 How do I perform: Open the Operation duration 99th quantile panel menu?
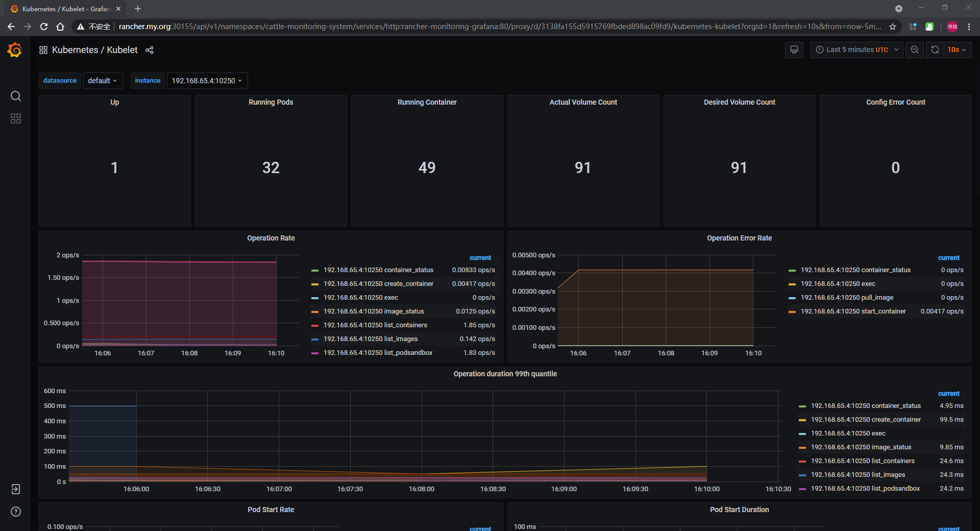(505, 374)
